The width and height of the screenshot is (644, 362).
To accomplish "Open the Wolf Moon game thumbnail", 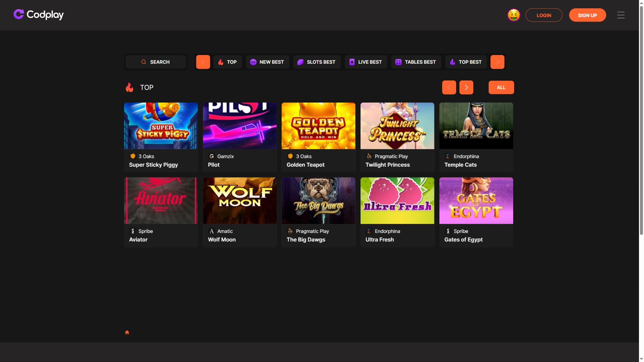I will click(240, 201).
